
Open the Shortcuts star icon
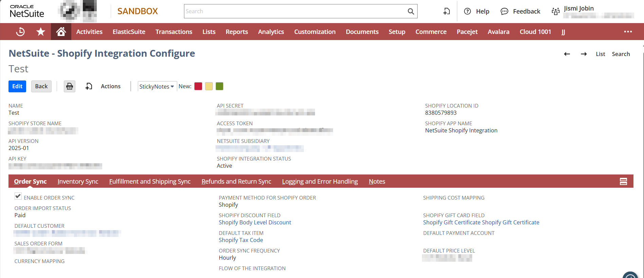click(41, 32)
